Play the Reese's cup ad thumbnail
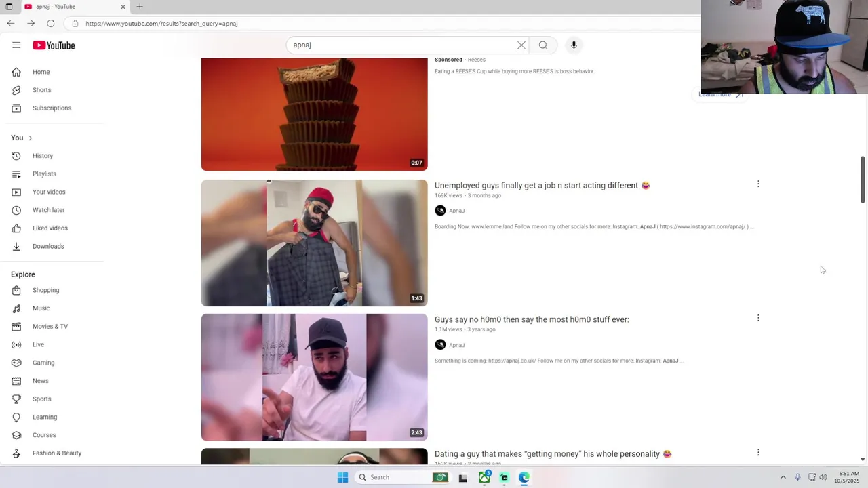Screen dimensions: 868x488 tap(314, 114)
